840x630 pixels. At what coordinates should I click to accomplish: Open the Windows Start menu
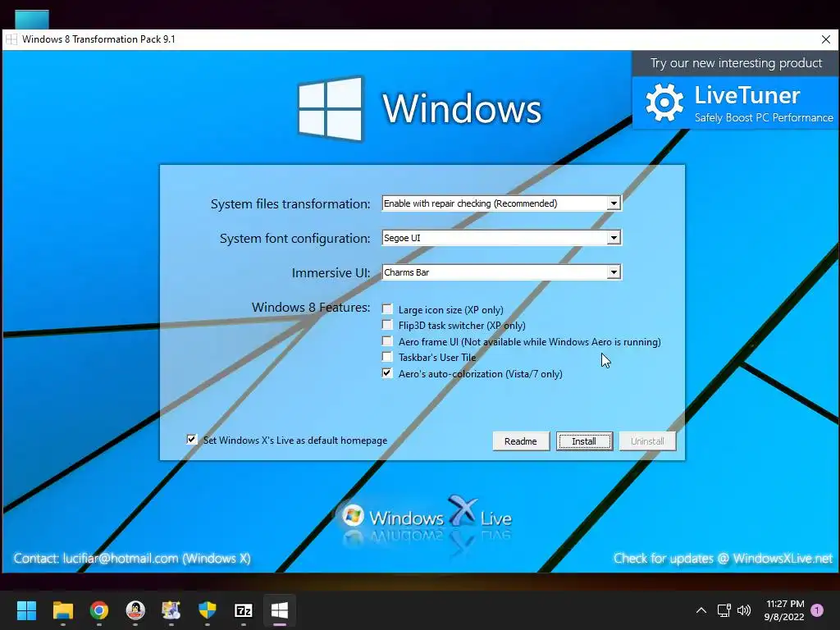[26, 610]
